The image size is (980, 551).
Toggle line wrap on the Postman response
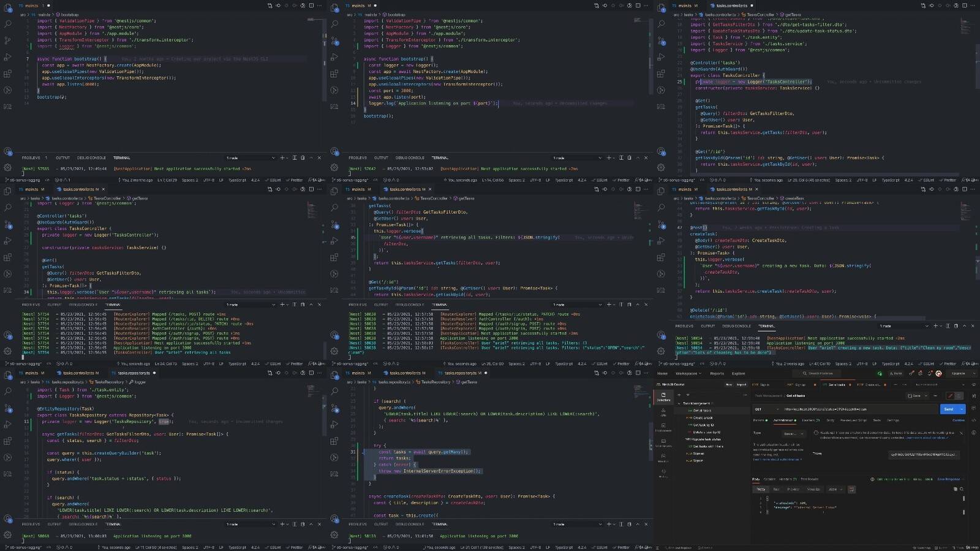pyautogui.click(x=852, y=489)
